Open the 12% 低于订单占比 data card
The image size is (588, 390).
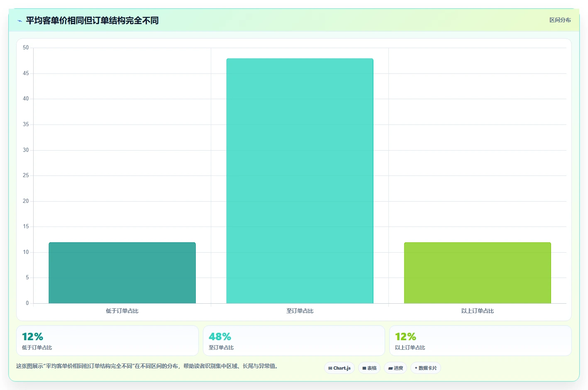[x=107, y=341]
